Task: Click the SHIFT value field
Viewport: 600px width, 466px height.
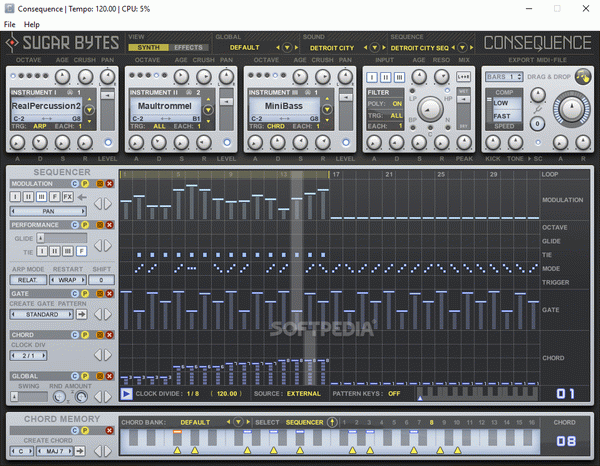Action: tap(101, 280)
